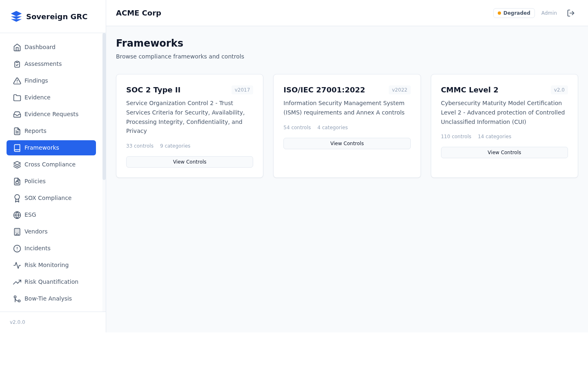This screenshot has height=368, width=588.
Task: Click the Reports document icon
Action: pos(17,131)
